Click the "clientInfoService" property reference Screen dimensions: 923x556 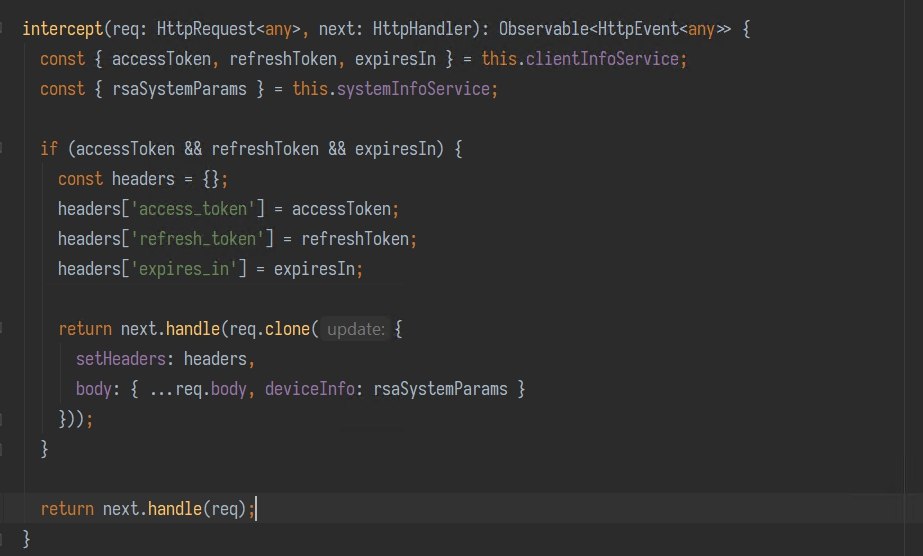[x=602, y=59]
